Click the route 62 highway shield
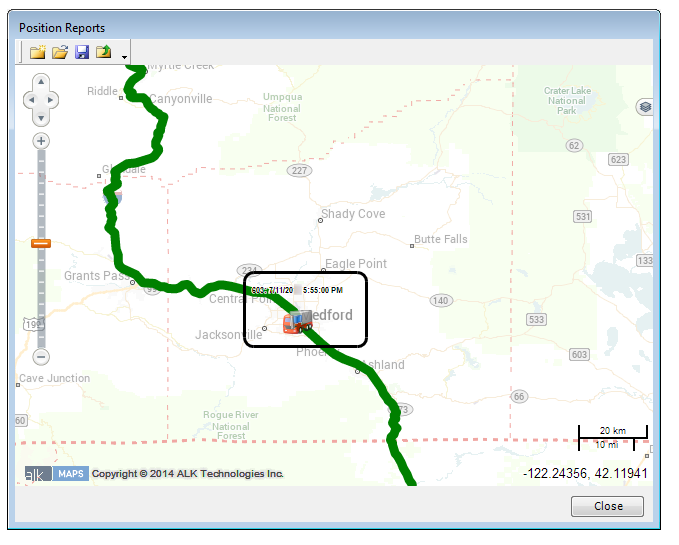The height and width of the screenshot is (545, 679). [574, 145]
